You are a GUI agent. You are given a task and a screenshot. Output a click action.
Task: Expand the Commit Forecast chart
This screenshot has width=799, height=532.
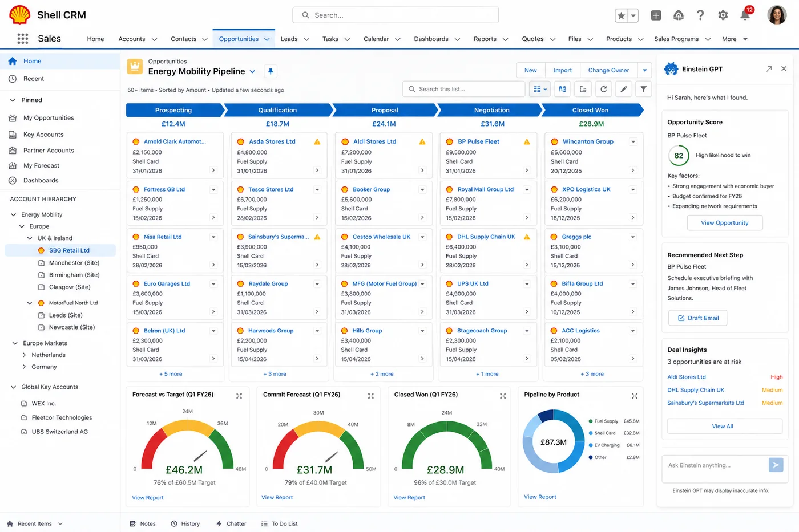point(371,396)
